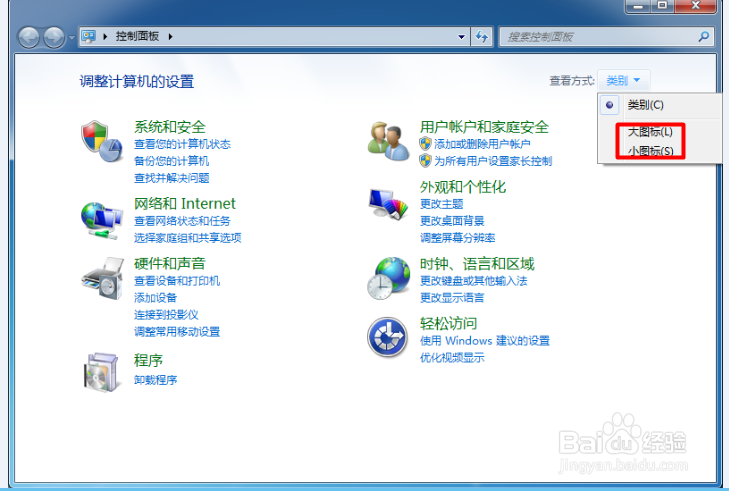Open 用户帐户和家庭安全 heading
The height and width of the screenshot is (491, 729).
tap(484, 126)
